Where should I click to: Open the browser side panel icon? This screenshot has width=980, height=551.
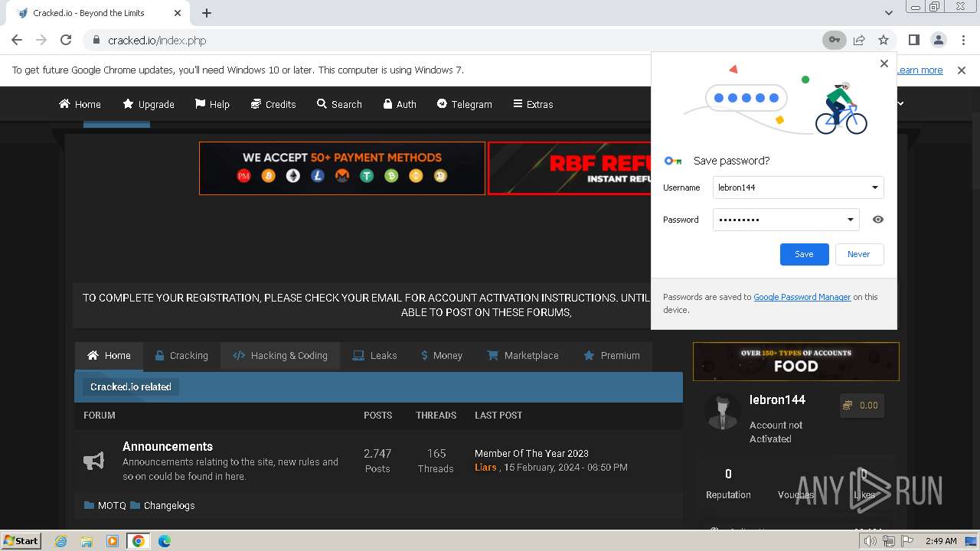[913, 40]
